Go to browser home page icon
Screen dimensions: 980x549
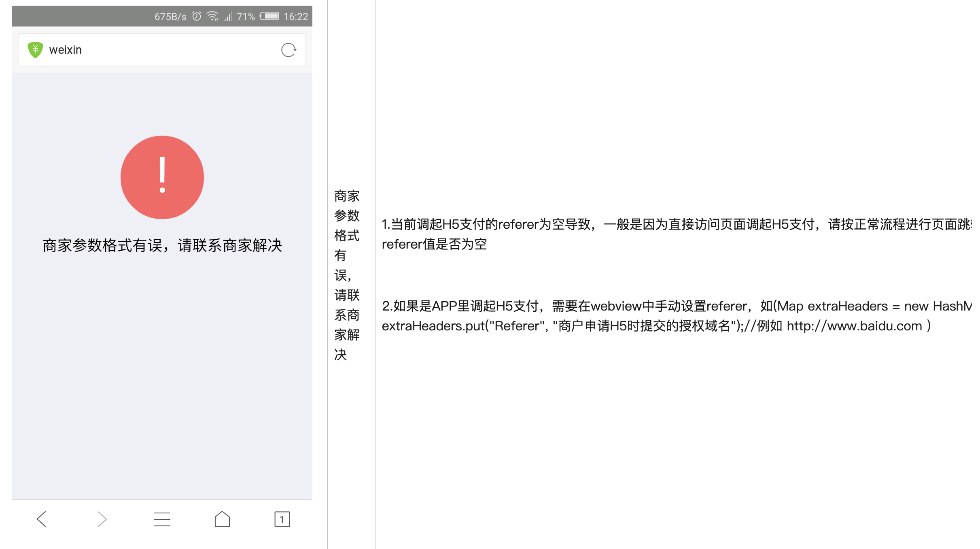click(x=222, y=519)
